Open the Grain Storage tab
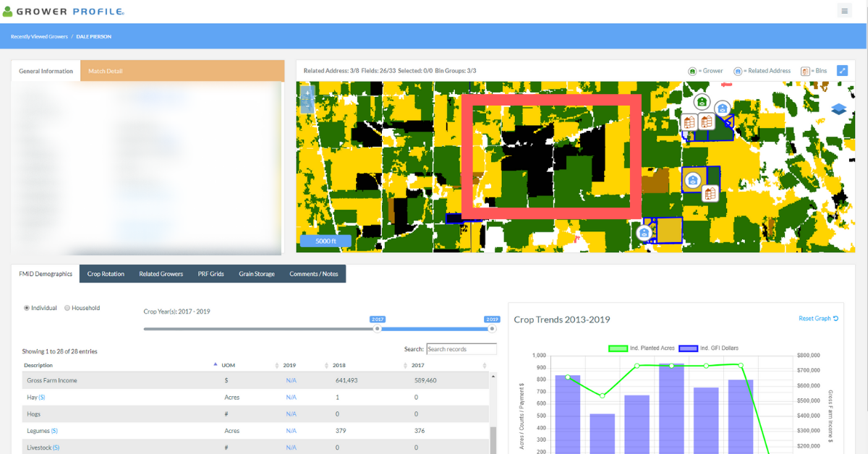 pyautogui.click(x=257, y=274)
